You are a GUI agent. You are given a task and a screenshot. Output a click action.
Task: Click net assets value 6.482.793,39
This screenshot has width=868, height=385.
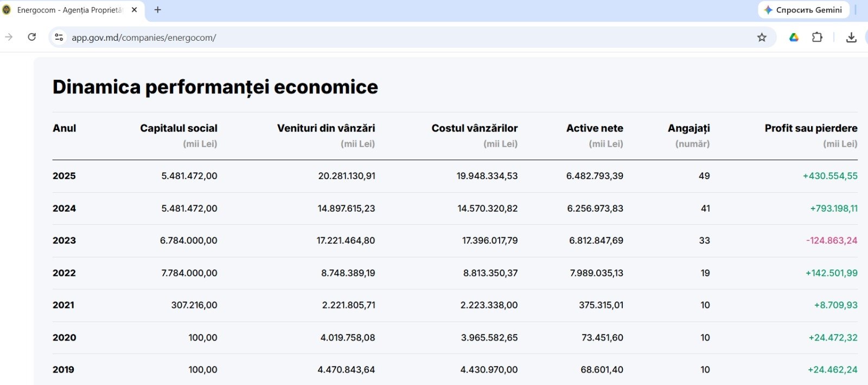point(595,176)
